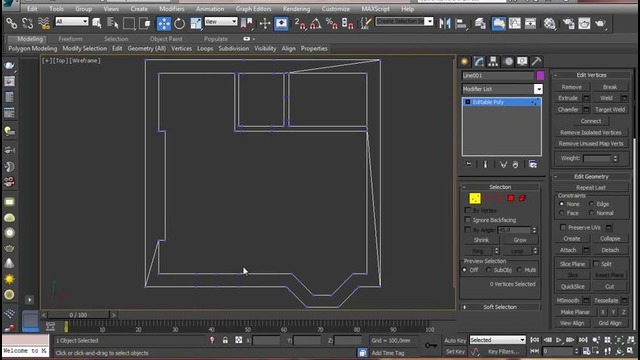Select Polygon sub-object level icon

[511, 198]
